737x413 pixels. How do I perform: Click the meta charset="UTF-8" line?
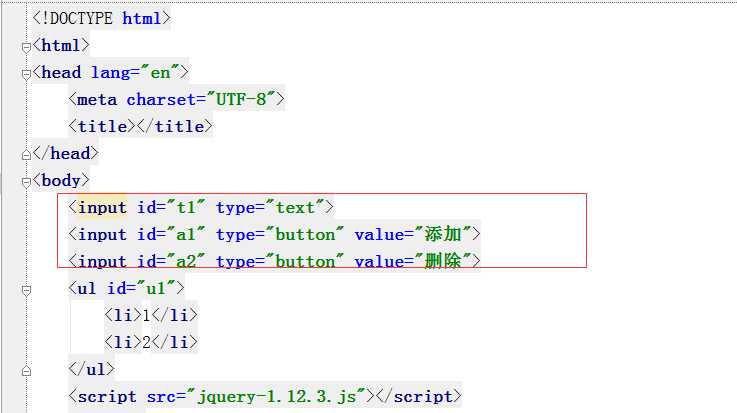(x=176, y=100)
